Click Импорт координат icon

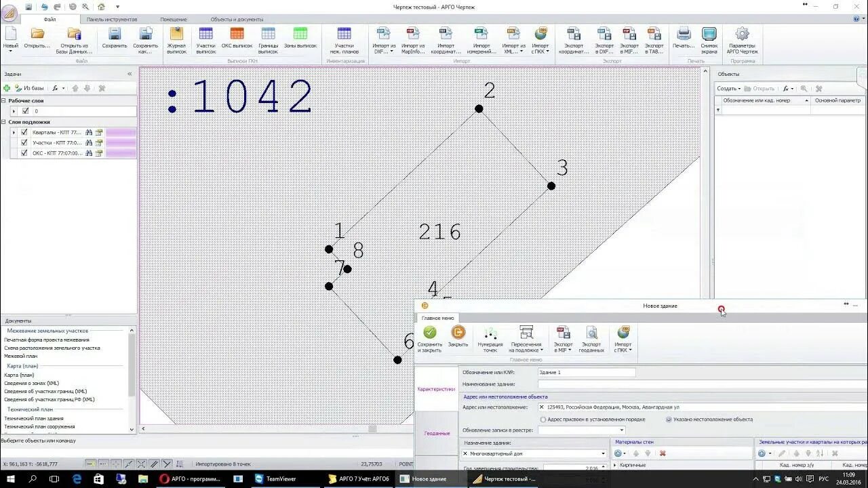pos(446,39)
